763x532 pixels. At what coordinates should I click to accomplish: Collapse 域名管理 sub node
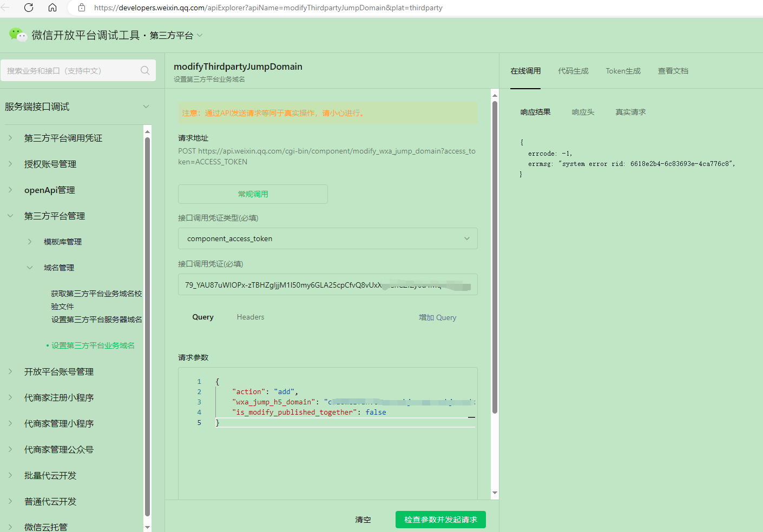[30, 268]
